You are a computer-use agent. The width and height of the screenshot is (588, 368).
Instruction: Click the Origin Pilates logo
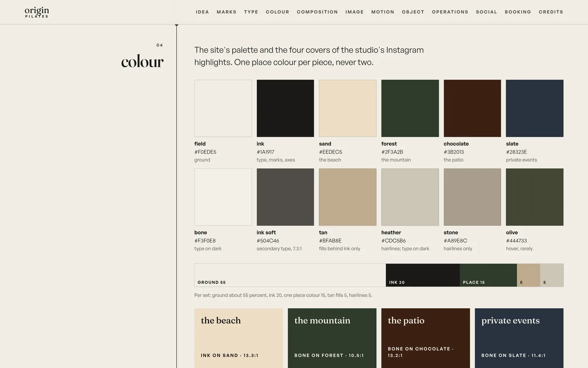click(x=37, y=12)
